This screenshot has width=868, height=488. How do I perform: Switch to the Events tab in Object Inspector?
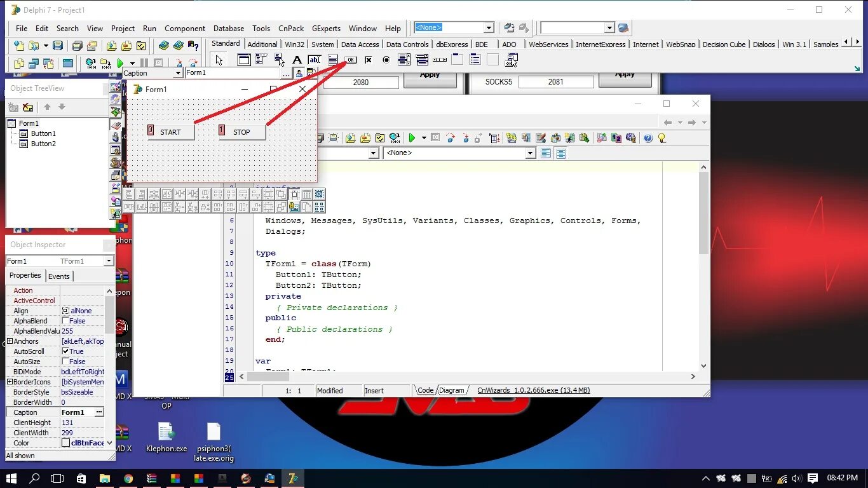point(59,276)
